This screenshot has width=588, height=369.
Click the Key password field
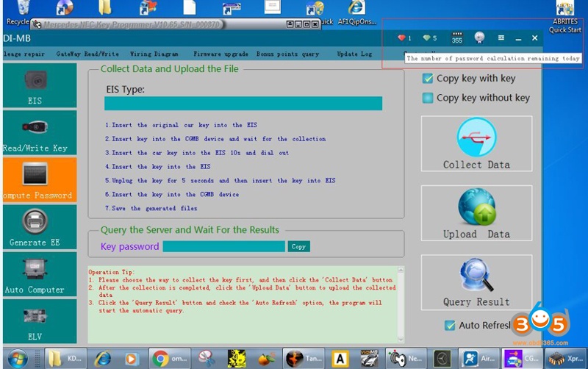tap(224, 246)
